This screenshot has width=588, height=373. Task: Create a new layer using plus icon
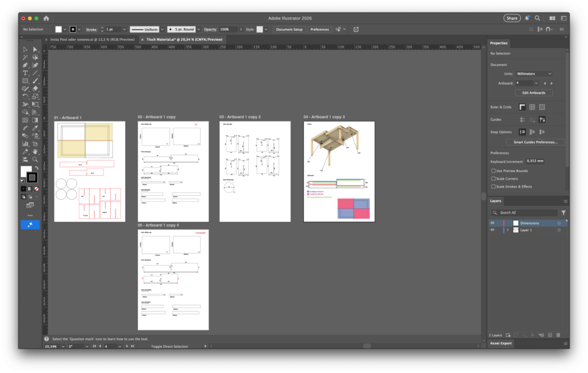click(550, 335)
